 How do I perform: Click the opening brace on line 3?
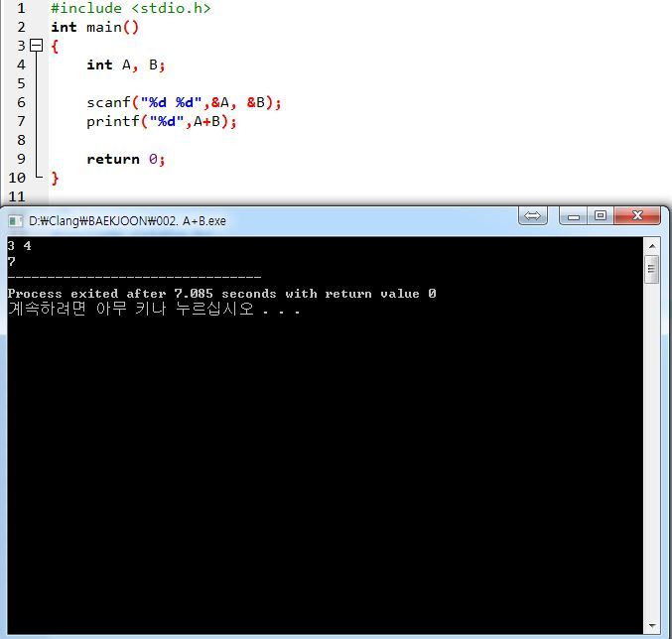click(55, 46)
